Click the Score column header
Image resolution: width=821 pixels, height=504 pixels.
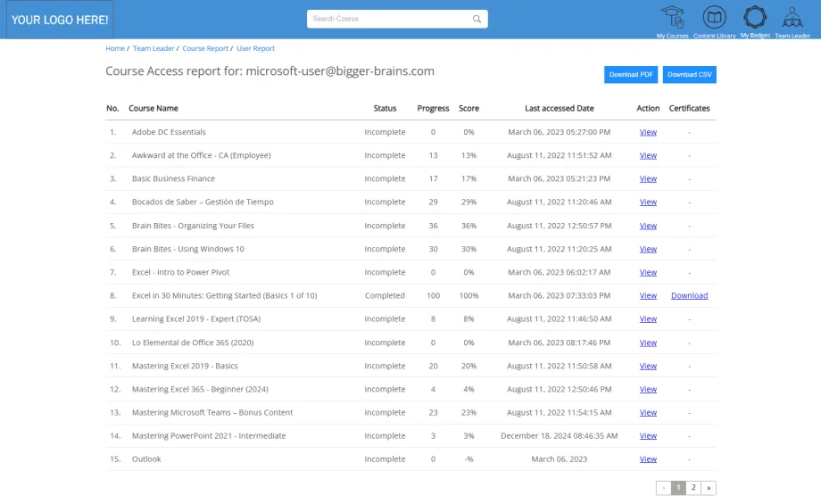click(x=469, y=108)
